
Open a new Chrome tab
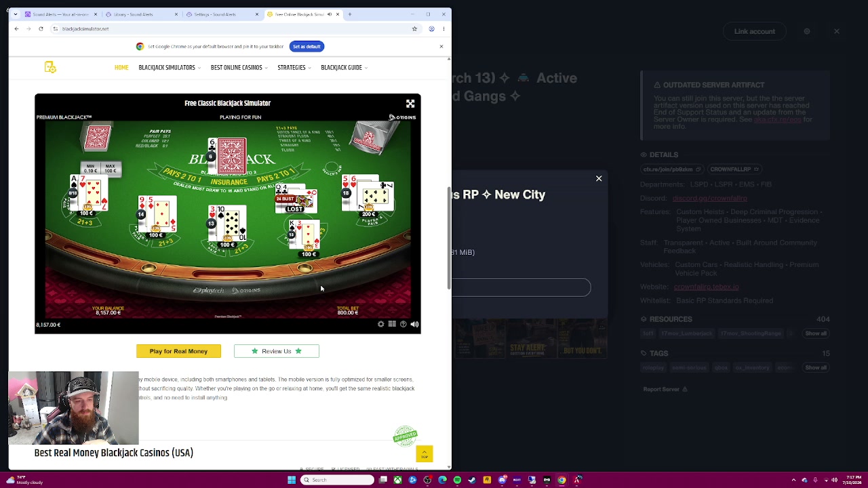pyautogui.click(x=350, y=14)
